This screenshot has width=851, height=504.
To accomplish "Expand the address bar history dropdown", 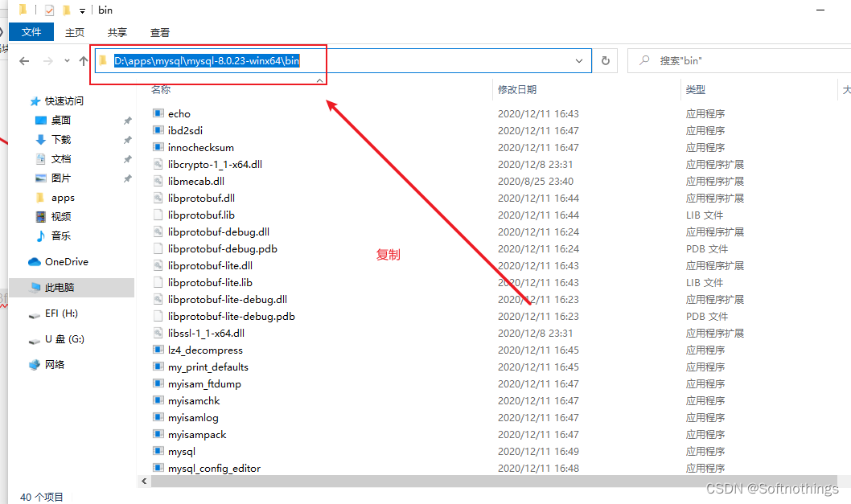I will 579,61.
